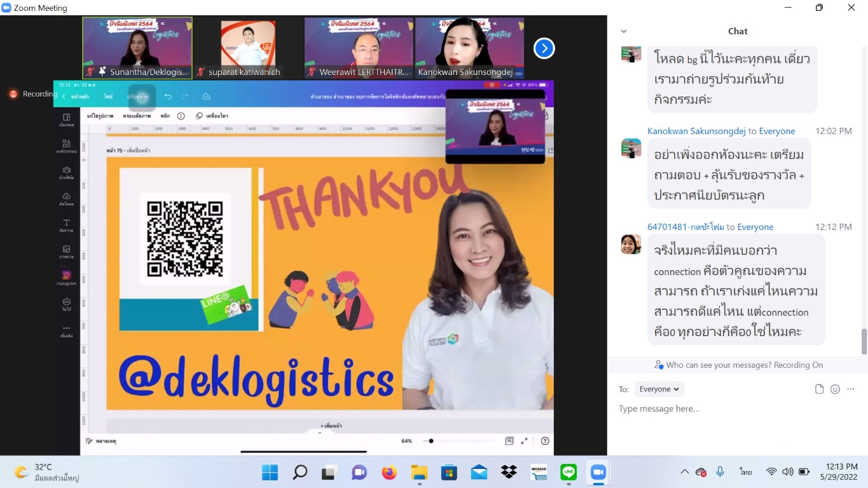Click suparat katiwanich video thumbnail

coord(248,48)
